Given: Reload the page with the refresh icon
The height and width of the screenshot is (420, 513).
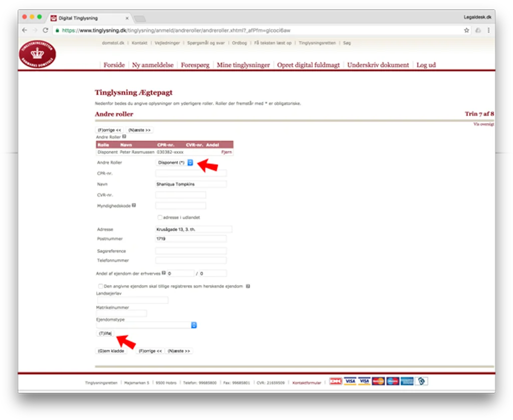Looking at the screenshot, I should tap(46, 31).
